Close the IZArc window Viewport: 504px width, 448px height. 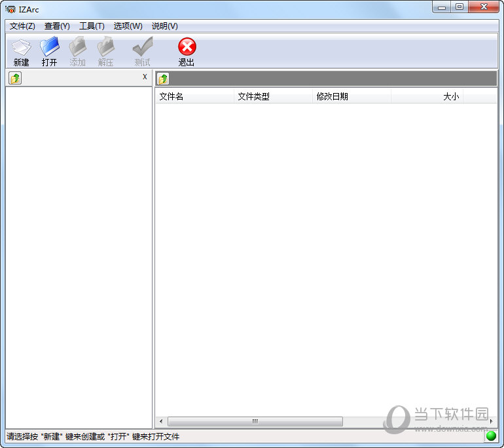484,7
